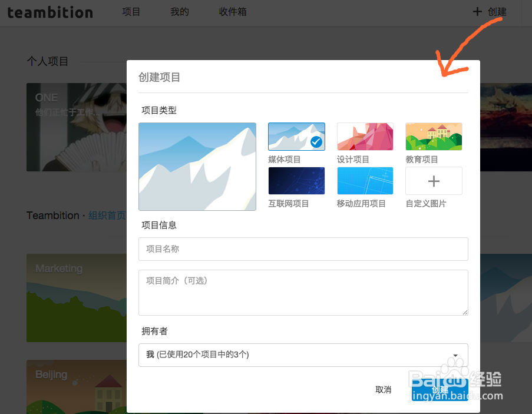532x414 pixels.
Task: Click the 媒体项目 label text
Action: [285, 160]
